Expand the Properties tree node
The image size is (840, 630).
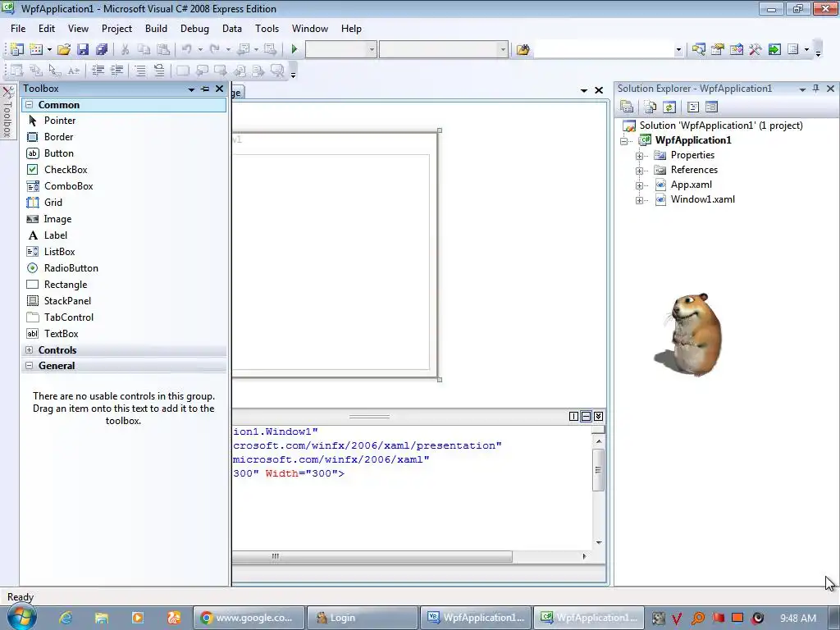(639, 156)
